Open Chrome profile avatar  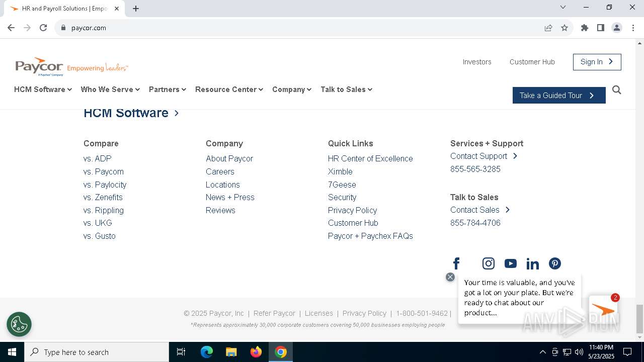(x=617, y=28)
